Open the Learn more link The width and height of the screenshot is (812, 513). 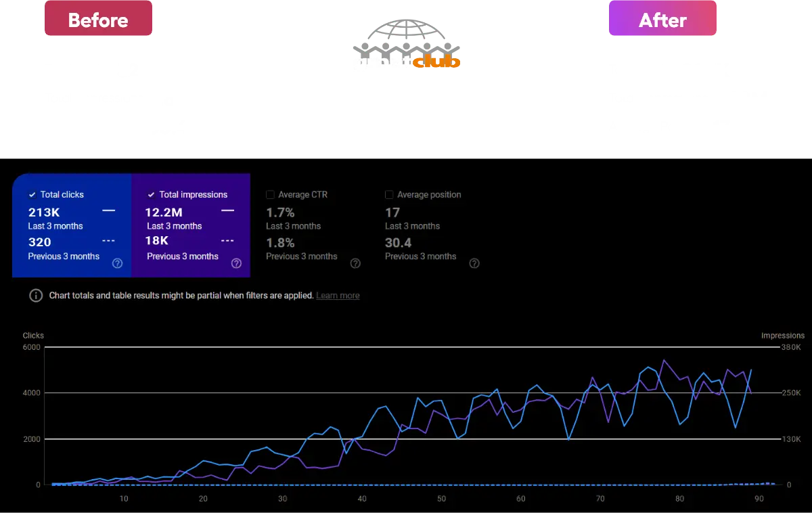click(338, 296)
